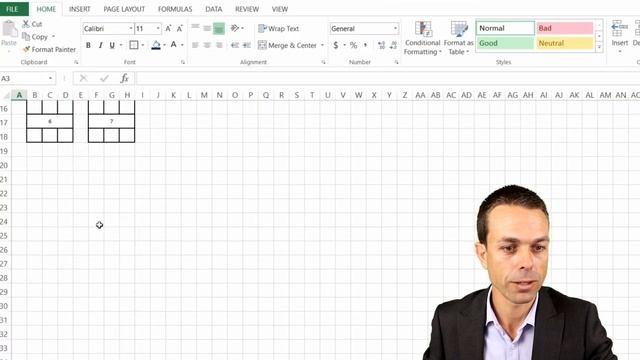
Task: Increase decimal places
Action: 381,45
